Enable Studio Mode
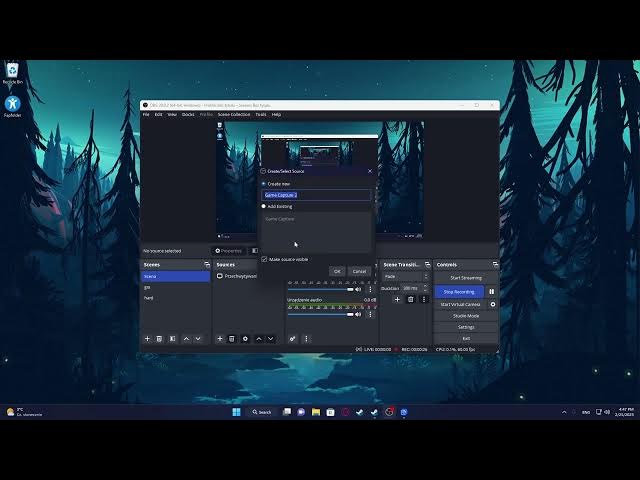 point(466,316)
